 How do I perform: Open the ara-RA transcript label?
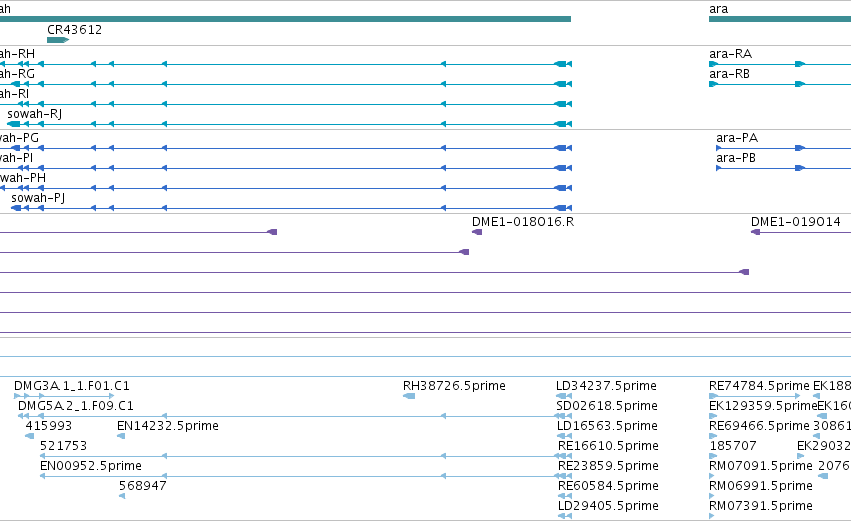click(731, 54)
